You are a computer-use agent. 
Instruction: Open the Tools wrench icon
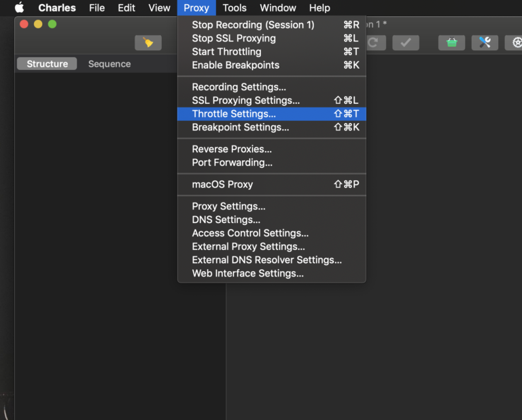click(x=484, y=43)
